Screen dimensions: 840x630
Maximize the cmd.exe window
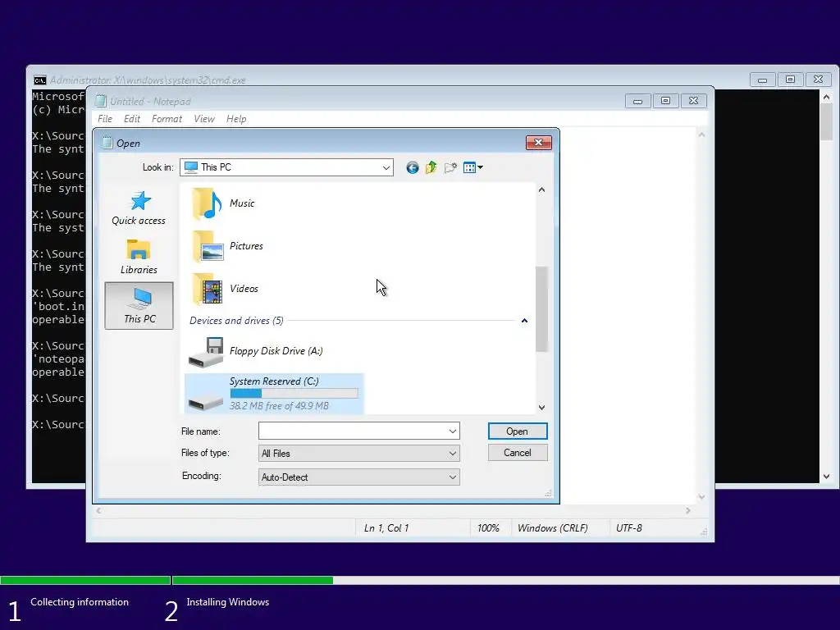[x=790, y=80]
